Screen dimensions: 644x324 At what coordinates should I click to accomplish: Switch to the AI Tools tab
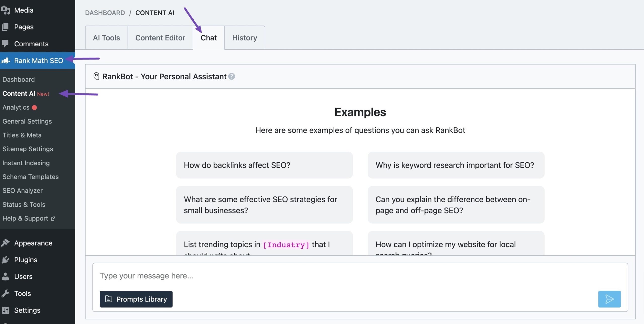coord(106,37)
